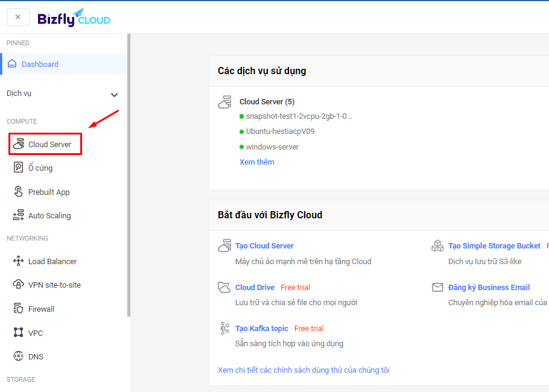549x392 pixels.
Task: Click the Cloud Drive folder icon
Action: tap(224, 287)
